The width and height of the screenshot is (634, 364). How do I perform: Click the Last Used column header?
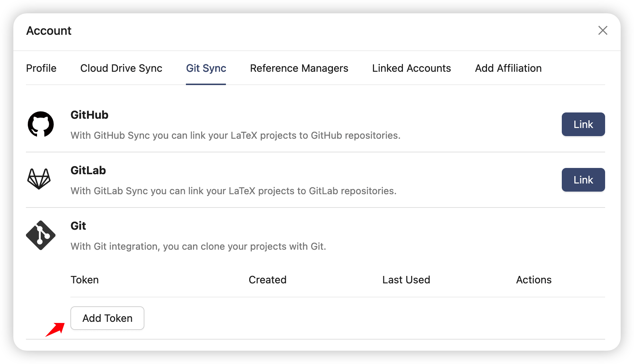click(x=406, y=280)
